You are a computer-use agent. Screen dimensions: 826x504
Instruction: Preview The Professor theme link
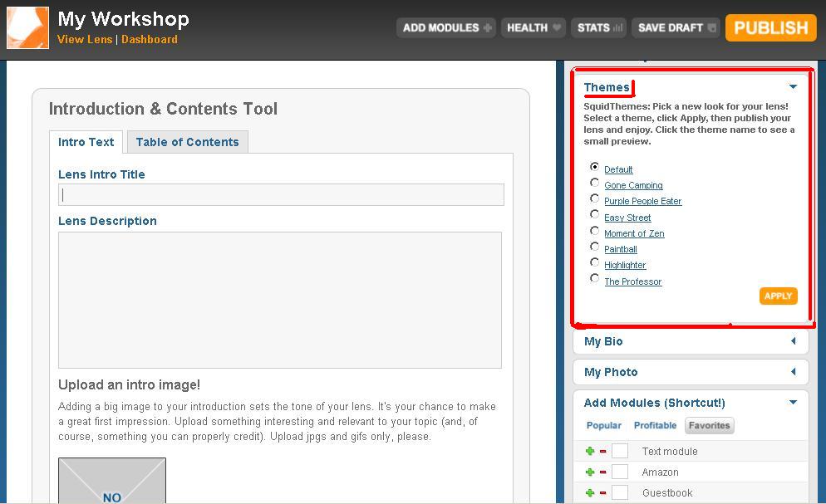point(632,281)
